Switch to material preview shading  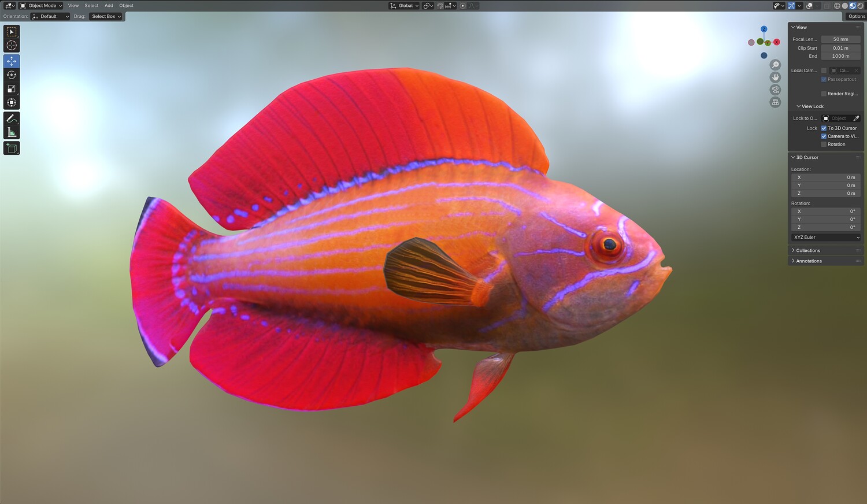coord(853,6)
